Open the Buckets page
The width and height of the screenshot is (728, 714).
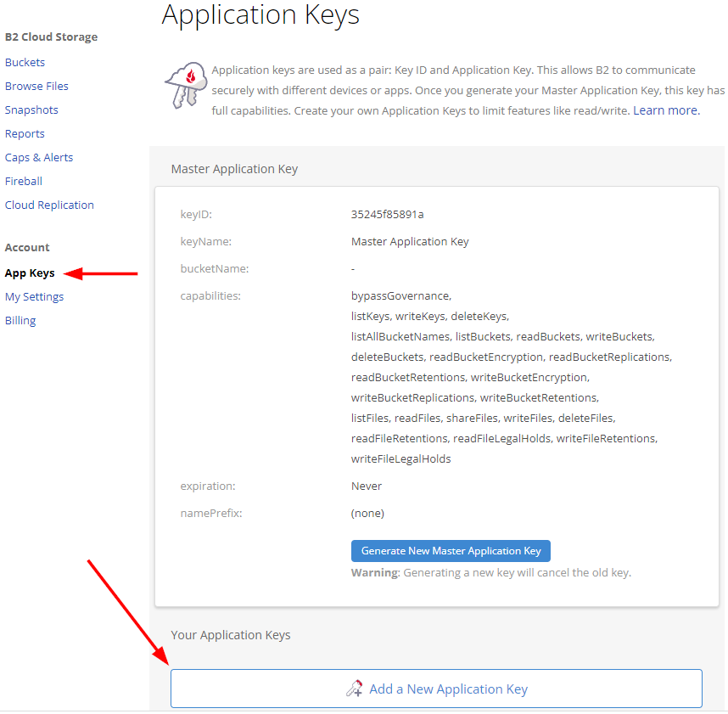[25, 62]
